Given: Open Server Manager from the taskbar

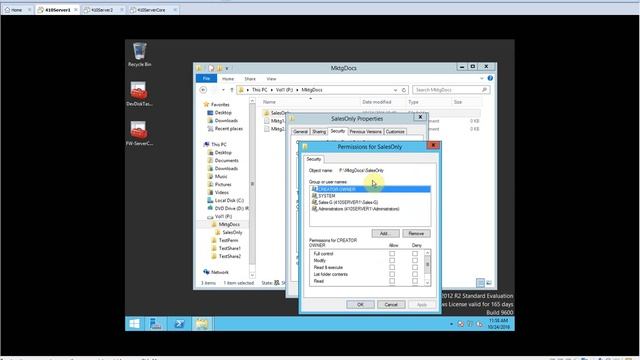Looking at the screenshot, I should click(156, 324).
